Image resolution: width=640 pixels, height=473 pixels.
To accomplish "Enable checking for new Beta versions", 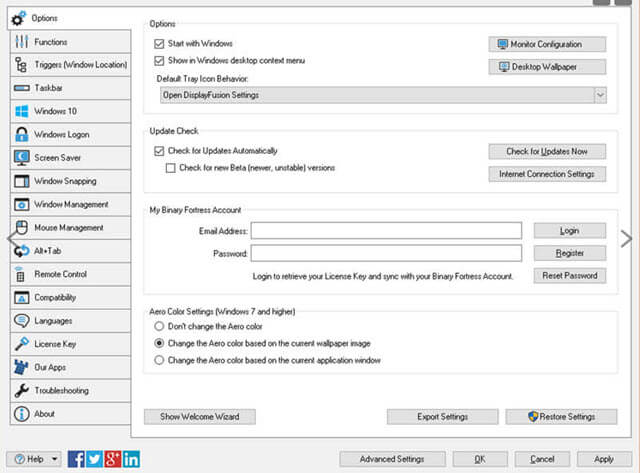I will [x=171, y=168].
